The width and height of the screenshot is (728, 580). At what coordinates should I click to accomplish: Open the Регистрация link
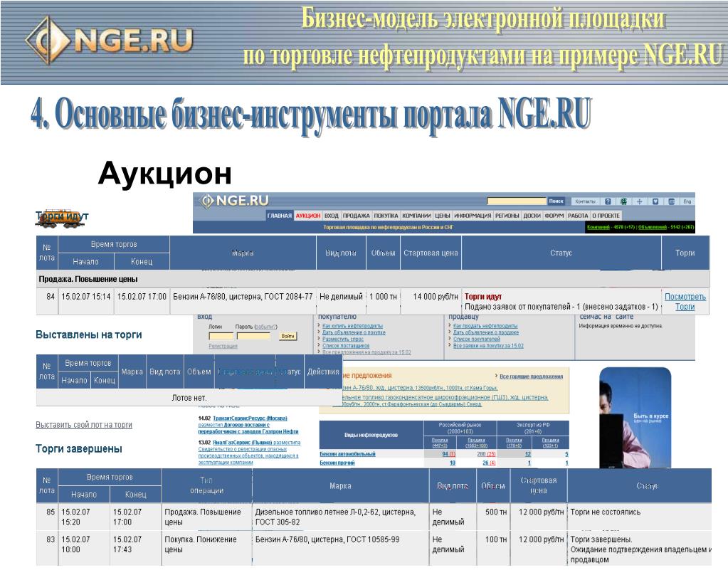tap(223, 346)
